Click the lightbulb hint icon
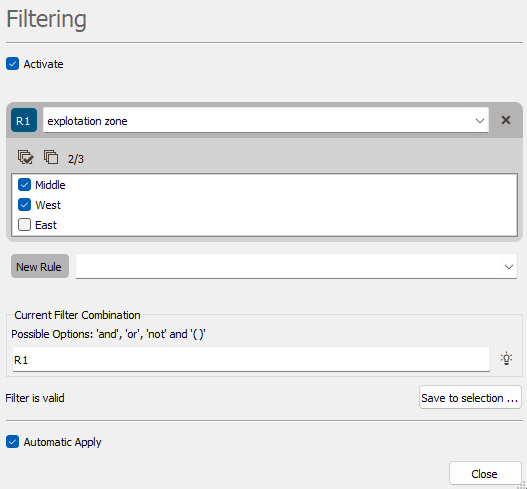Image resolution: width=527 pixels, height=489 pixels. pos(506,359)
